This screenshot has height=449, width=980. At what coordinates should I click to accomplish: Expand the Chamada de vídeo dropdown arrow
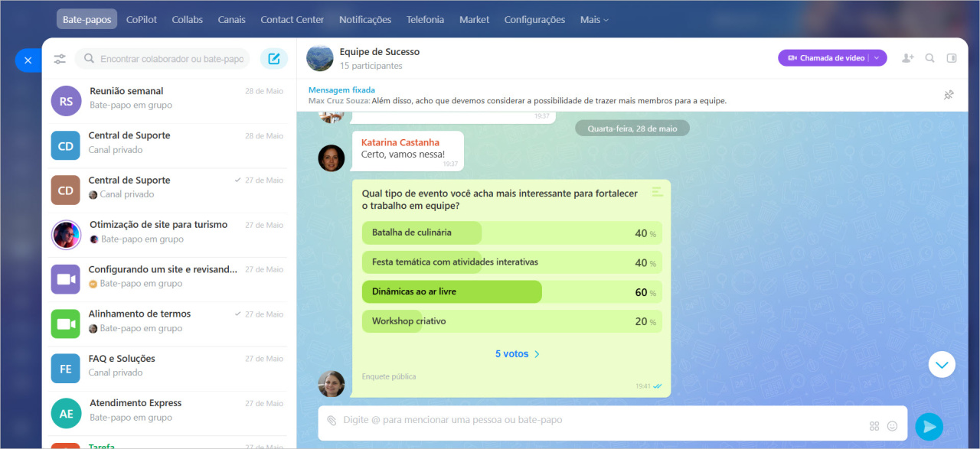(x=877, y=58)
